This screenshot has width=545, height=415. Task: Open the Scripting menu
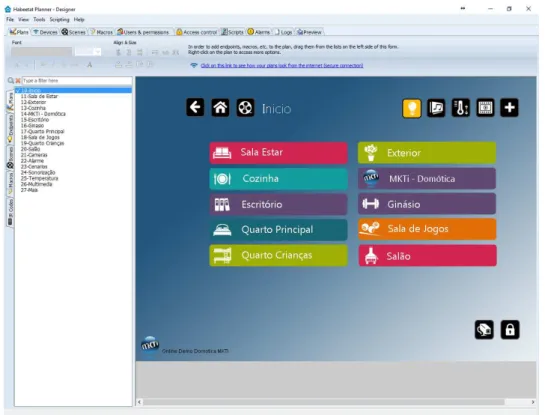pos(59,19)
